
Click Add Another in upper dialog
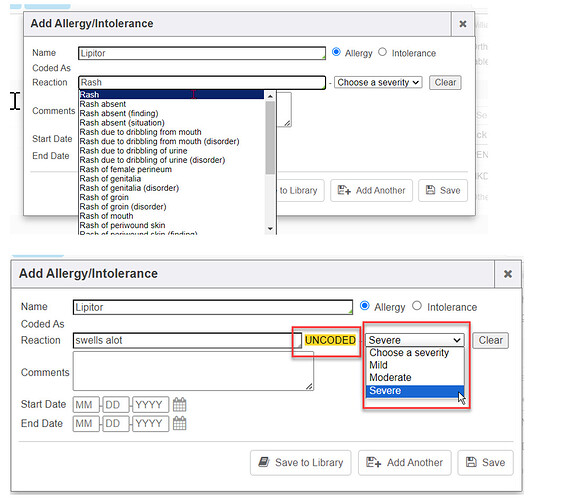tap(371, 190)
